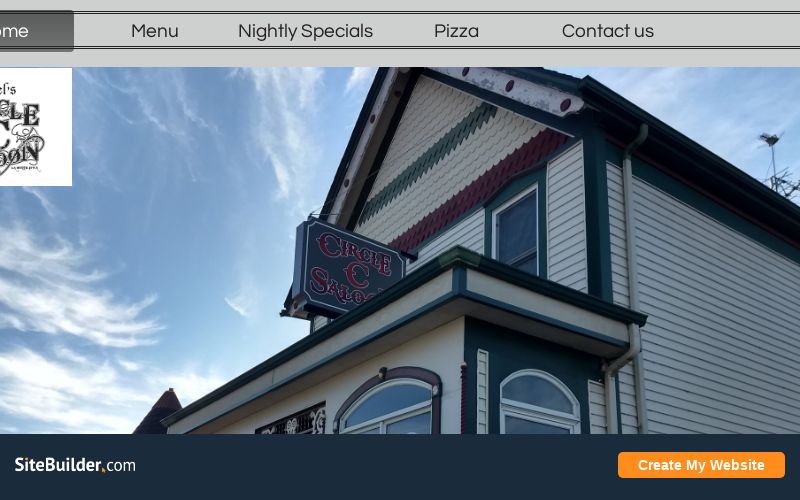Screen dimensions: 800x500
Task: Open the Contact us page
Action: tap(608, 31)
